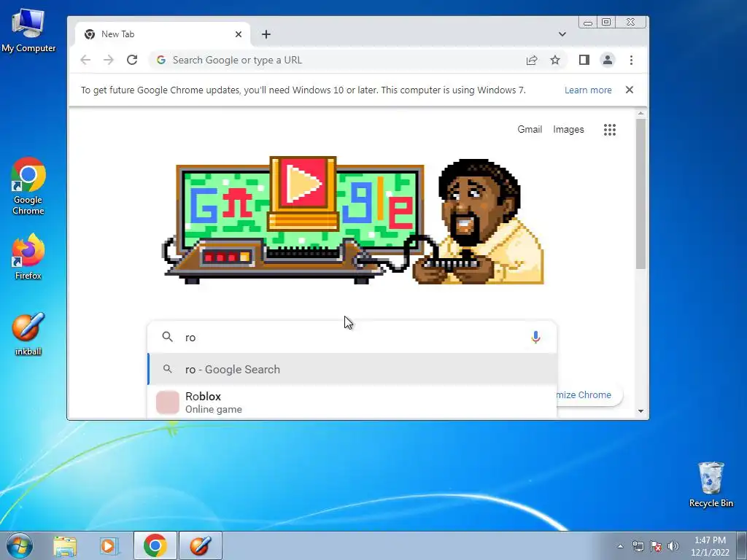Dismiss the Windows 7 update notification bar
The width and height of the screenshot is (747, 560).
click(x=630, y=90)
